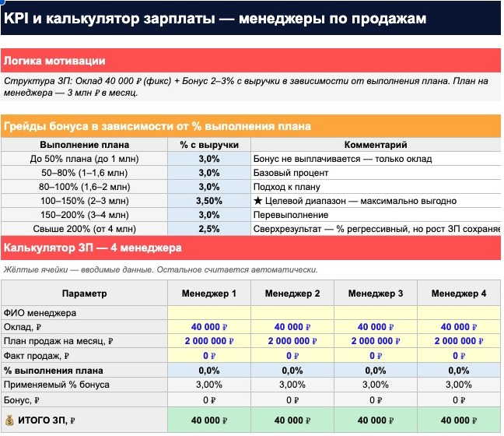Screen dimensions: 504x436
Task: Click the 3,0% cell for 'До 50% плана'
Action: coord(209,159)
